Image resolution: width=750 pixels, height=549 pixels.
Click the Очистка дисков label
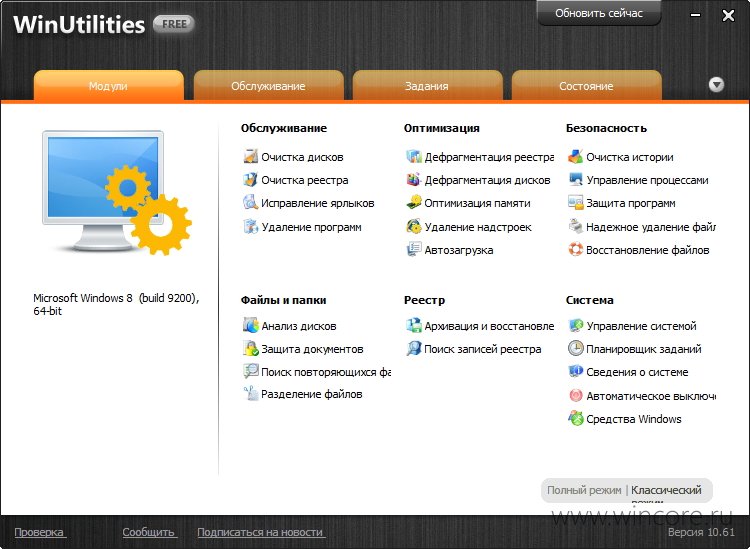point(302,157)
